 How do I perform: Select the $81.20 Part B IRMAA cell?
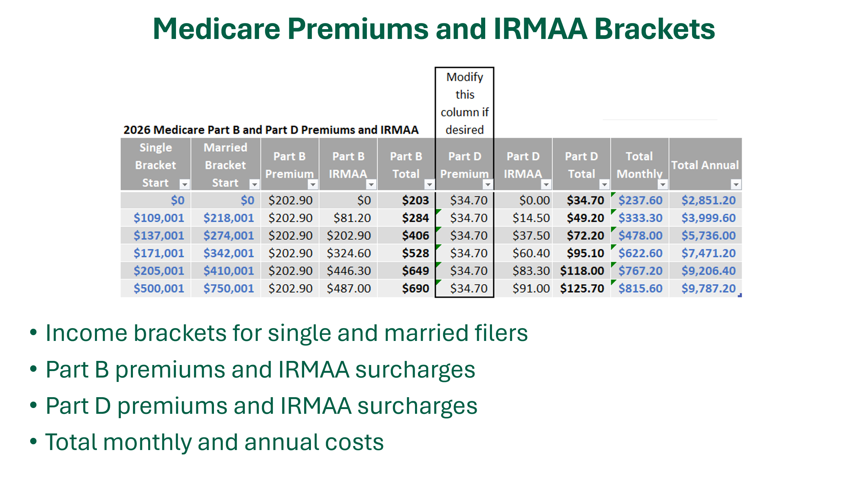pos(352,218)
